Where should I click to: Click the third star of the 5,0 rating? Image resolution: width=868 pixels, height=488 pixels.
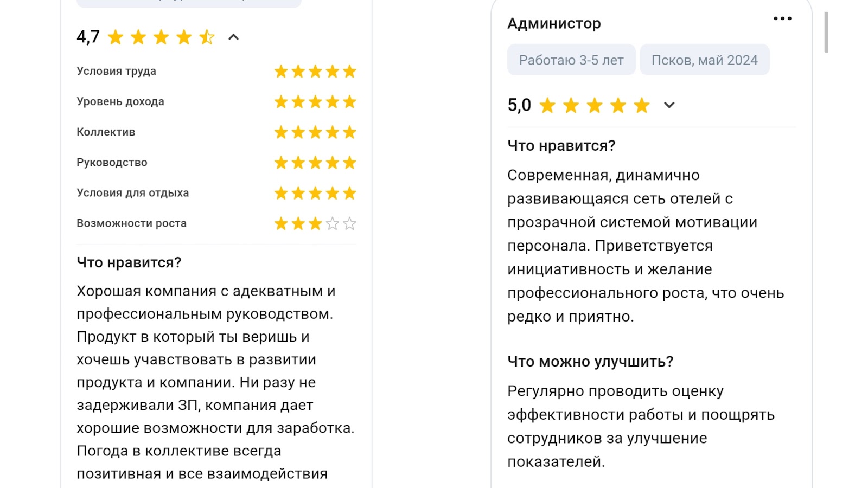click(x=595, y=106)
